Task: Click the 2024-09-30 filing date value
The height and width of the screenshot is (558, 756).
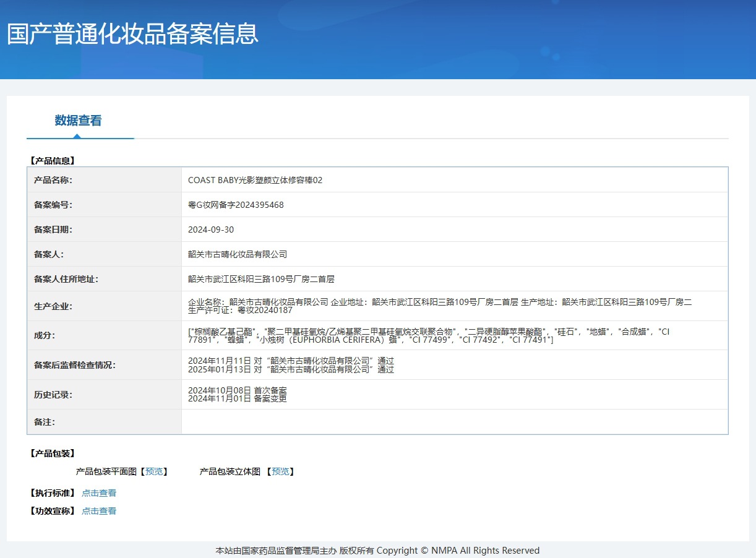Action: coord(211,230)
